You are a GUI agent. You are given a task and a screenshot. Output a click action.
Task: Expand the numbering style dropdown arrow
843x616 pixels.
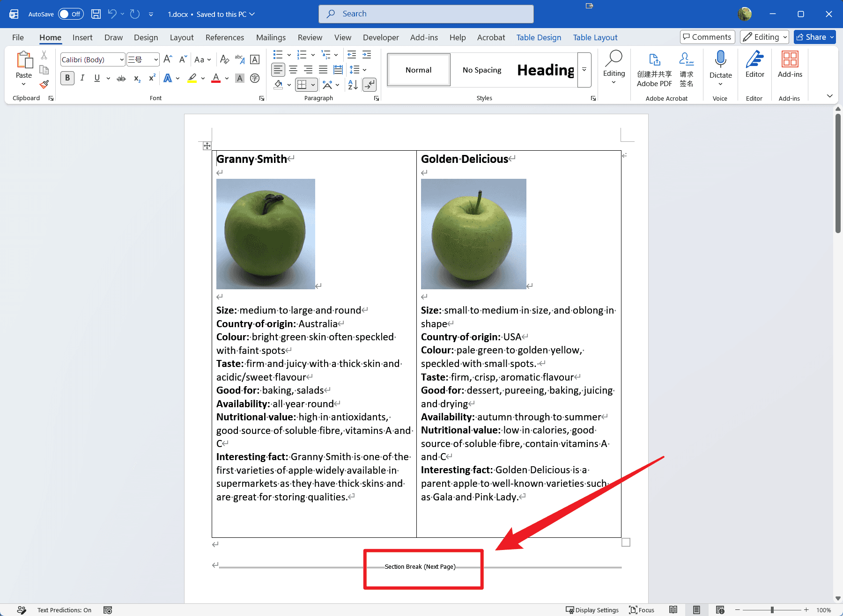coord(313,55)
